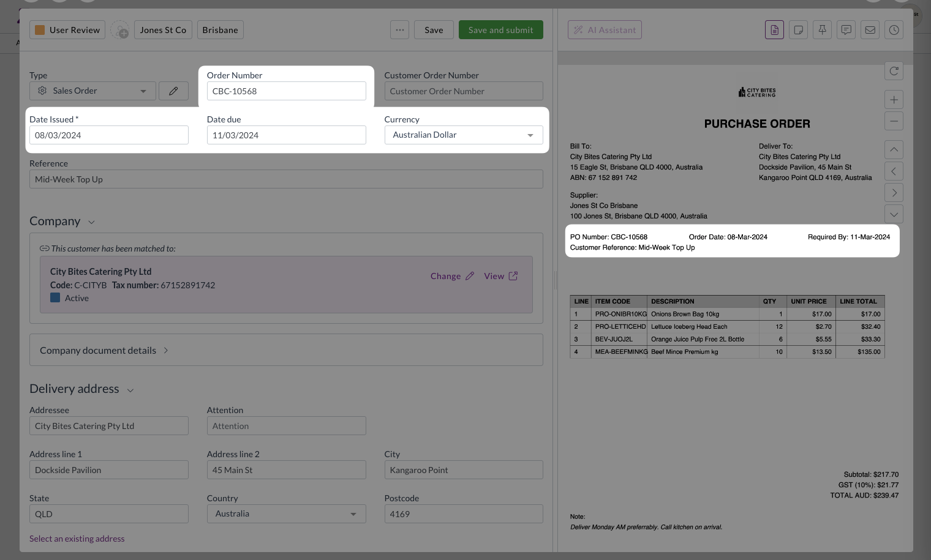931x560 pixels.
Task: Click 'GST (10%): $21.77' in preview
Action: 869,485
